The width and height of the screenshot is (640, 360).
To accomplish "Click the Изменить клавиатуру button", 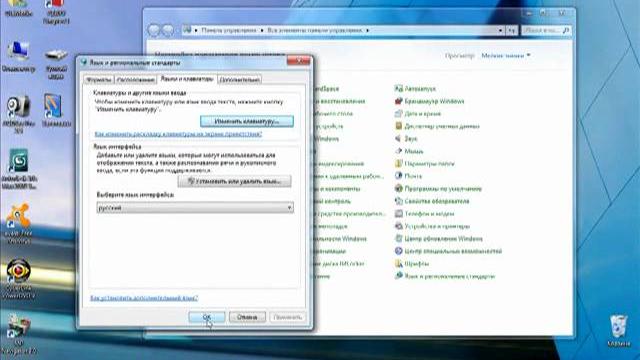I will (247, 121).
